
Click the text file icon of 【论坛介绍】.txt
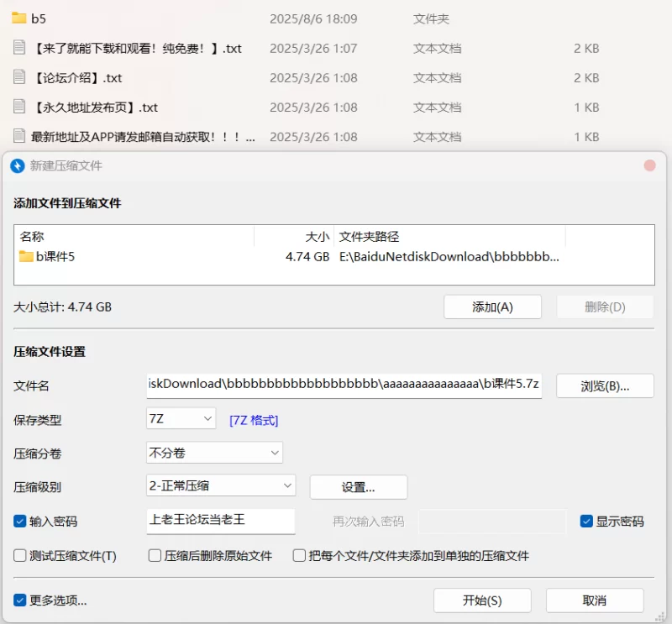click(18, 77)
